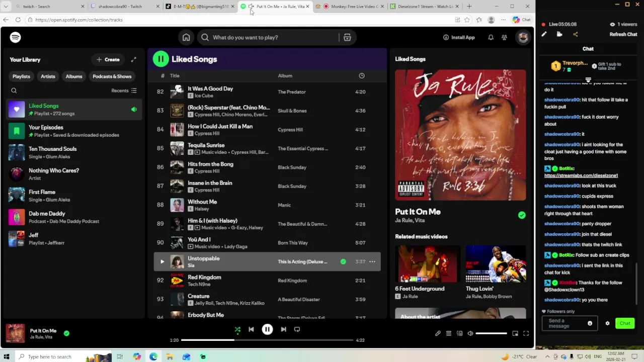Open chat settings gear icon
The image size is (644, 362).
coord(607,323)
